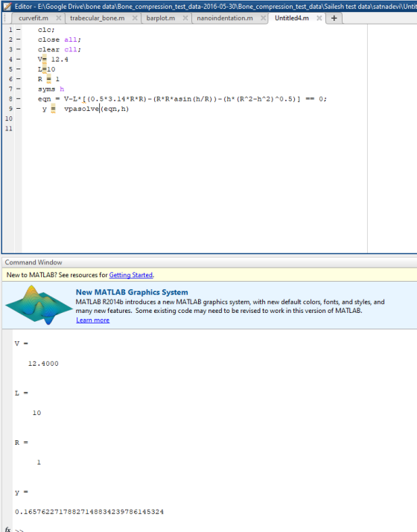This screenshot has width=417, height=532.
Task: Set breakpoint dash on line 8
Action: pos(19,99)
